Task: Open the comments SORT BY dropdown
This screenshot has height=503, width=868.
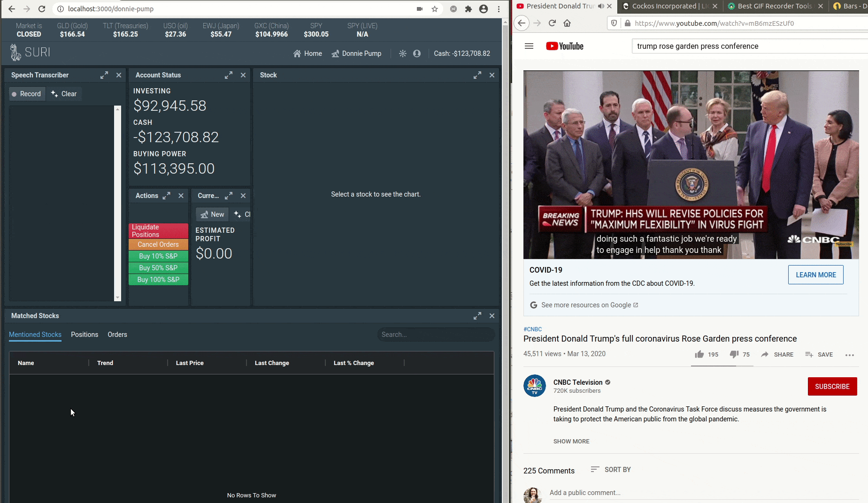Action: click(x=611, y=470)
